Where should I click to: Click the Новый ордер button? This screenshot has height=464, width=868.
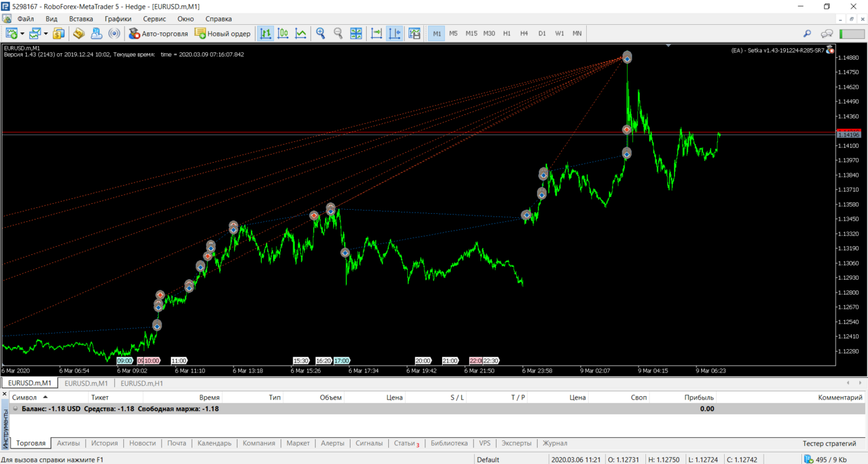point(223,33)
